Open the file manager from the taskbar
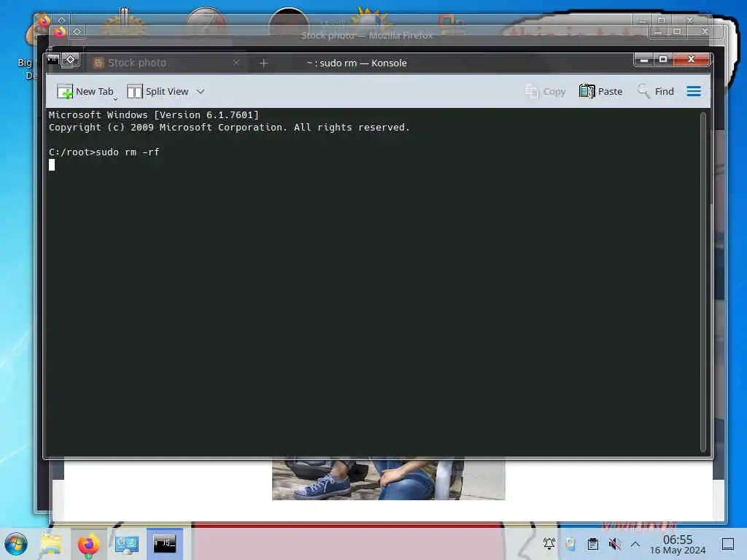 coord(52,544)
